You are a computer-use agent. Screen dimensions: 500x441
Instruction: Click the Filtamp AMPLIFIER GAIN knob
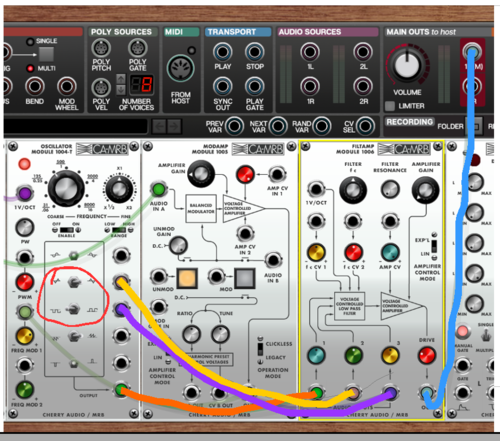pyautogui.click(x=425, y=190)
